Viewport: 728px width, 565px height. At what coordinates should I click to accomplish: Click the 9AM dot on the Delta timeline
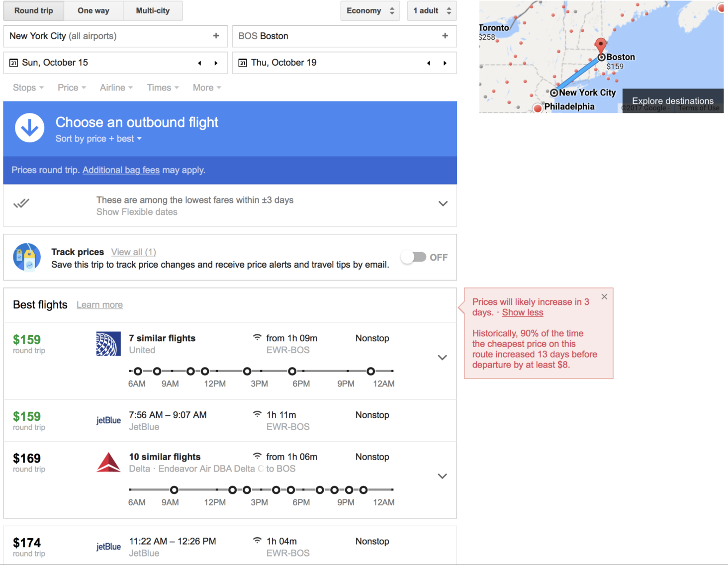[174, 489]
